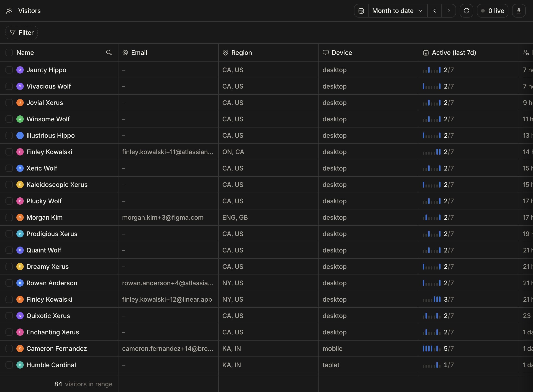Open the Filter options
The image size is (533, 392).
pos(22,33)
